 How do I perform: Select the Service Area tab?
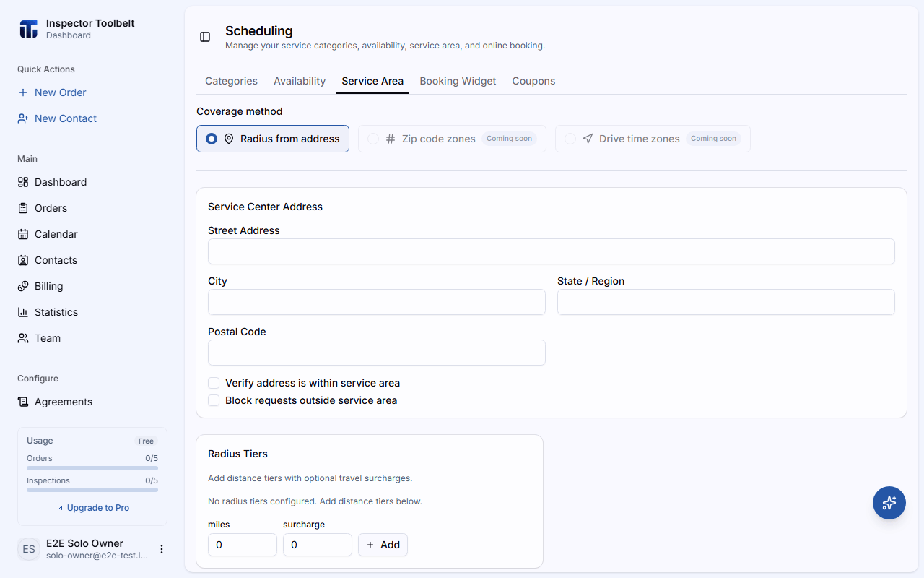pyautogui.click(x=372, y=81)
